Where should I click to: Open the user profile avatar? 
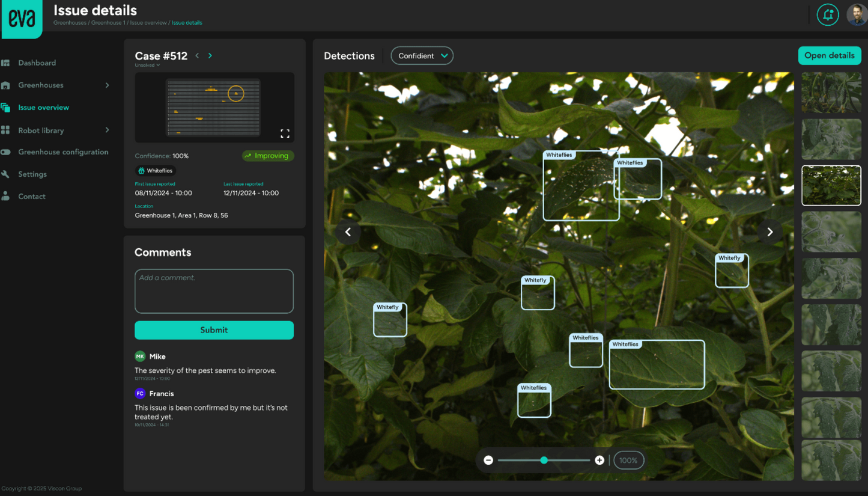tap(857, 14)
